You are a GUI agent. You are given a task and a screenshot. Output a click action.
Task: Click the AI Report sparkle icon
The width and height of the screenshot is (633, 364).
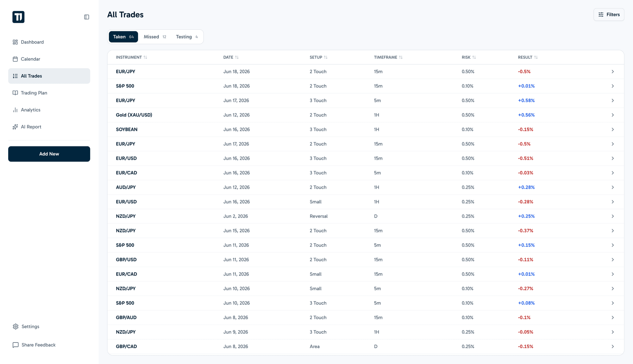(15, 127)
